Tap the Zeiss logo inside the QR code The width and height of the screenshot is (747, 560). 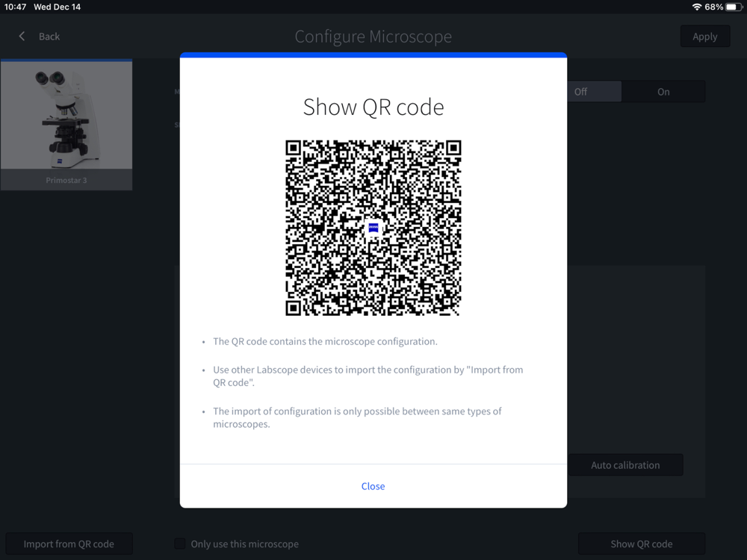pos(373,228)
